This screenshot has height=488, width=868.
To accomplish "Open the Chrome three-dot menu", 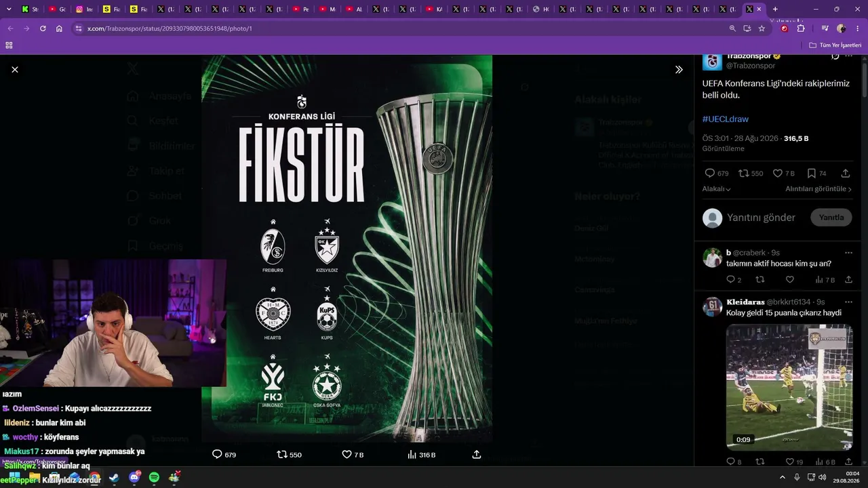I will tap(858, 28).
